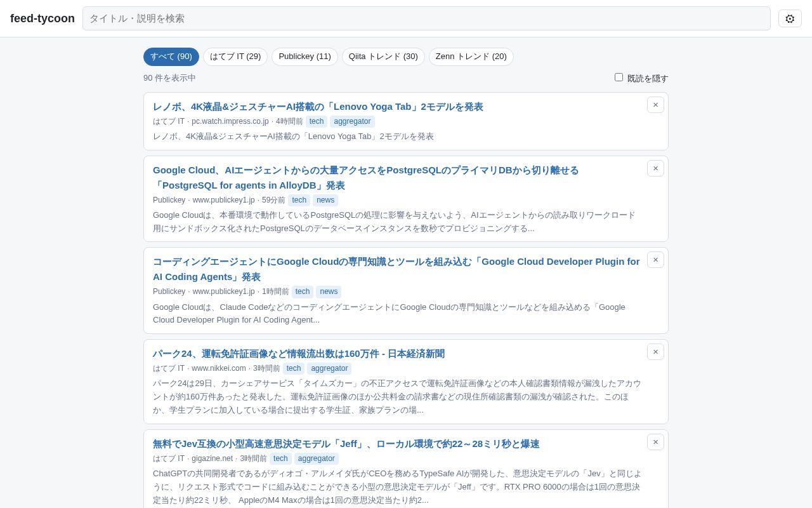Click the 4時間前 timestamp text
The height and width of the screenshot is (508, 812).
coord(289,121)
